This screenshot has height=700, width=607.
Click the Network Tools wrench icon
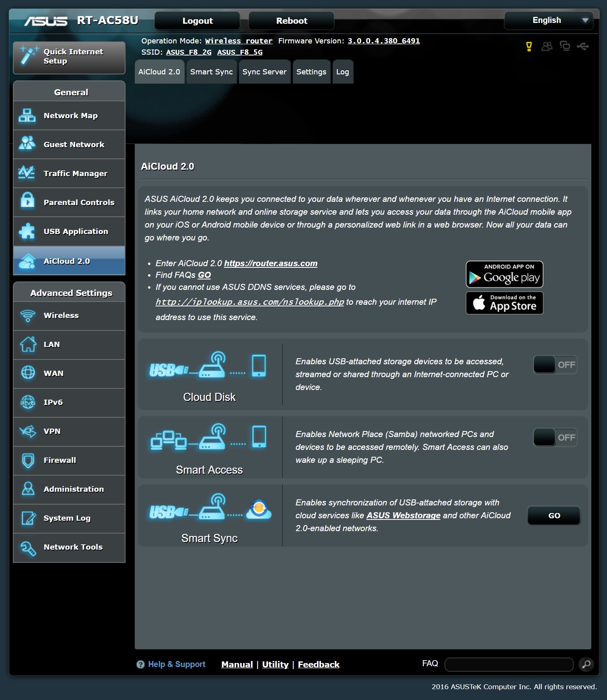coord(28,548)
